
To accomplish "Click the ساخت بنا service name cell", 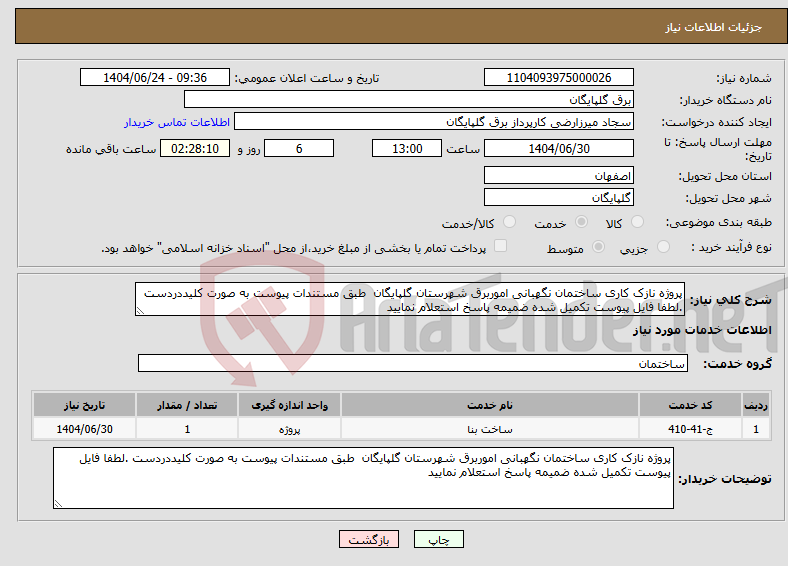I will click(x=490, y=429).
